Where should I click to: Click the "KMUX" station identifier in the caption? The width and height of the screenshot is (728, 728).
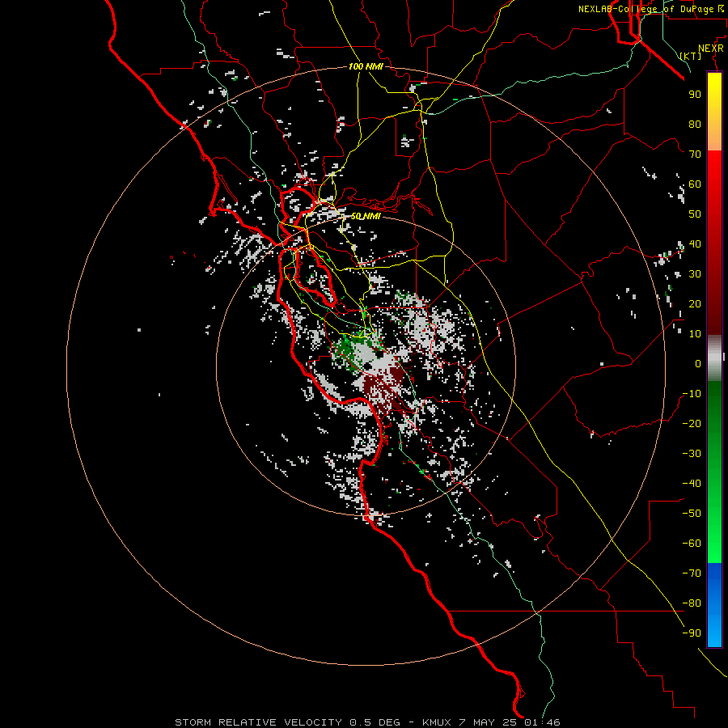click(x=437, y=722)
